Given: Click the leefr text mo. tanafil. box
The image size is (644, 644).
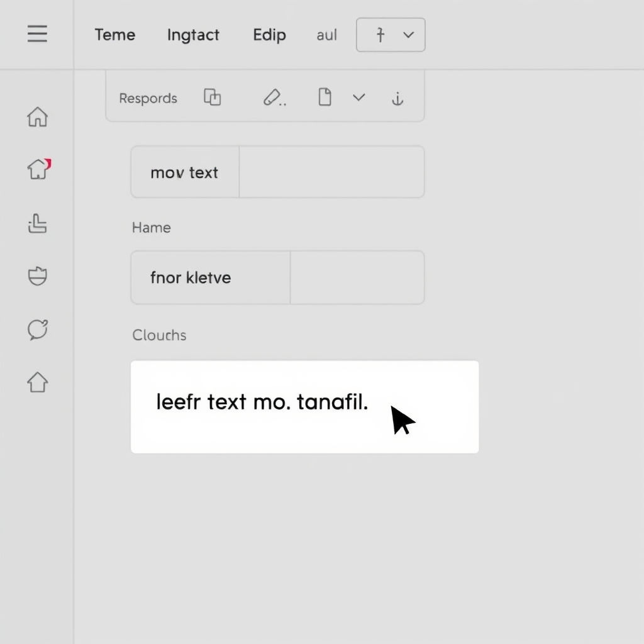Looking at the screenshot, I should pos(304,406).
